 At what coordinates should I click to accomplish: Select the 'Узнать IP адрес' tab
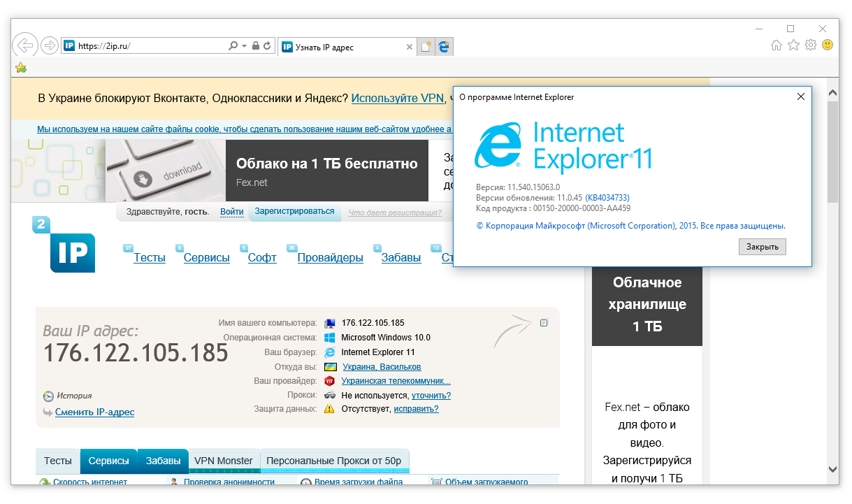coord(347,47)
